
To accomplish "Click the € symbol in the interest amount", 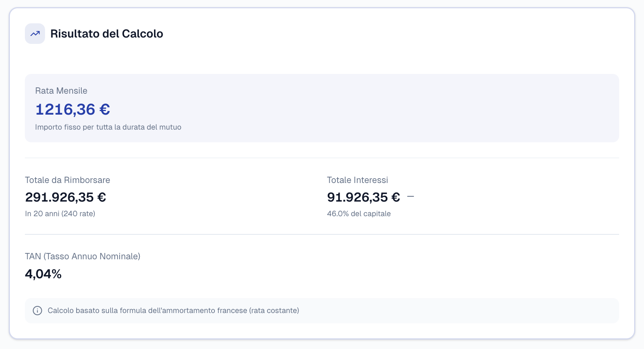I will pyautogui.click(x=396, y=197).
